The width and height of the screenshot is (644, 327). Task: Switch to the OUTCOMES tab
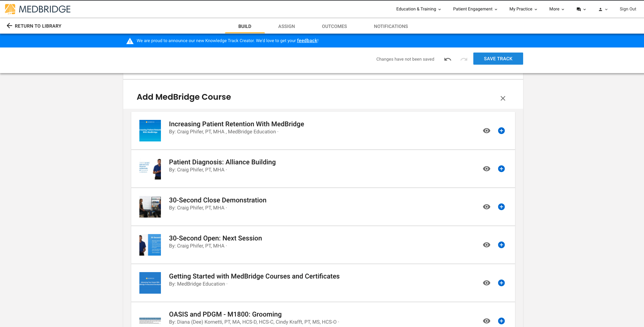(x=334, y=26)
